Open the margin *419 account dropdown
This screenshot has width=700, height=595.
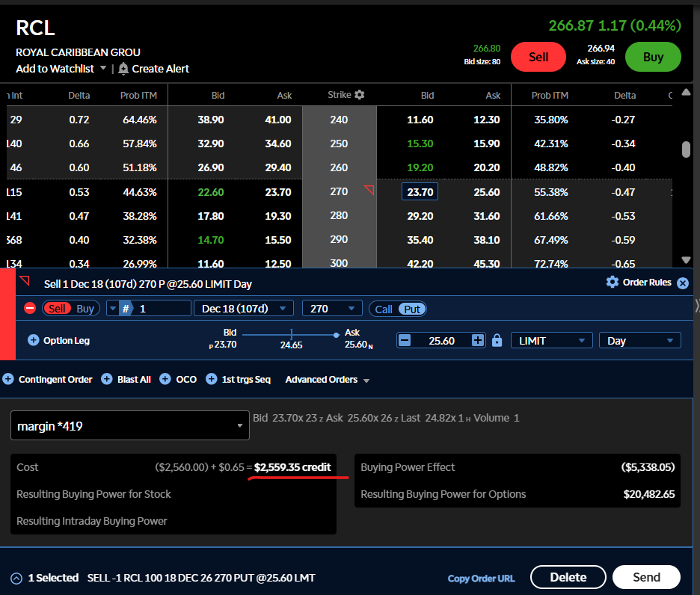point(130,425)
